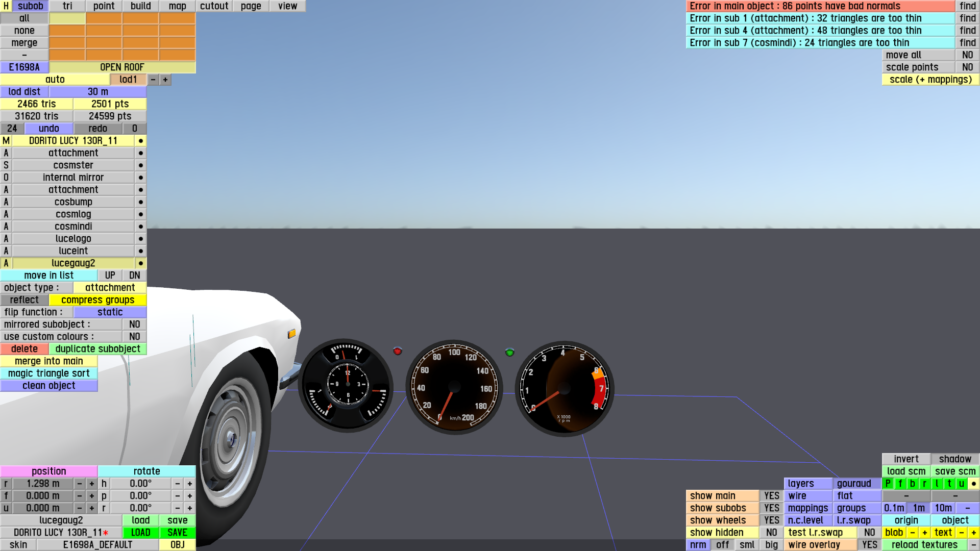This screenshot has height=551, width=980.
Task: Click the yellow dot after view letters
Action: pos(974,484)
